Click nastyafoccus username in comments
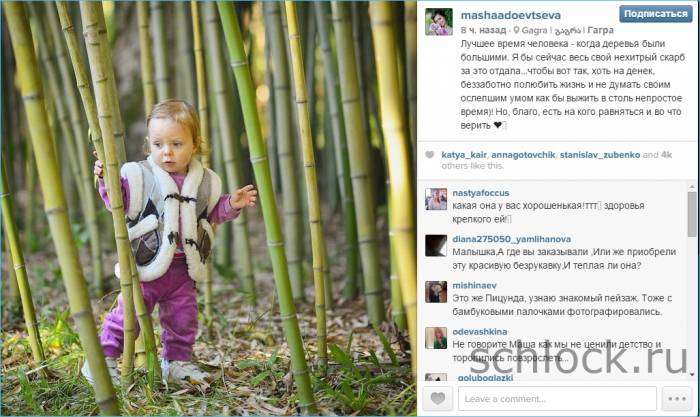700x417 pixels. [480, 193]
